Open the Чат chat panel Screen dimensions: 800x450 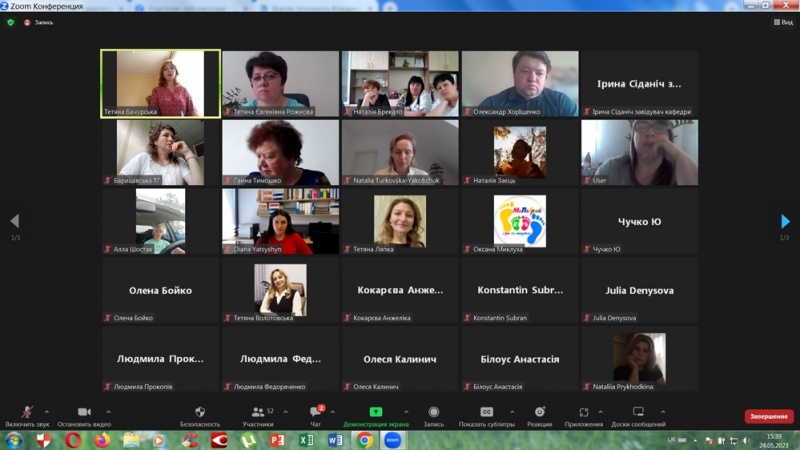click(x=316, y=412)
